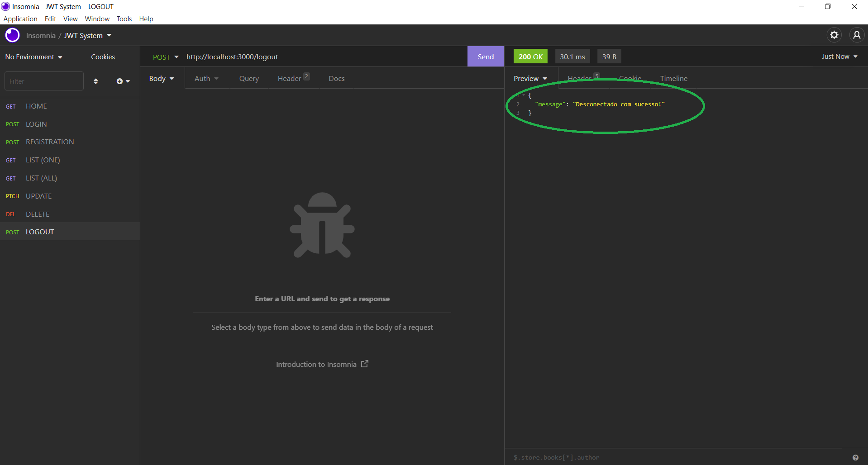Click the bug placeholder illustration
Viewport: 868px width, 465px height.
click(x=322, y=225)
